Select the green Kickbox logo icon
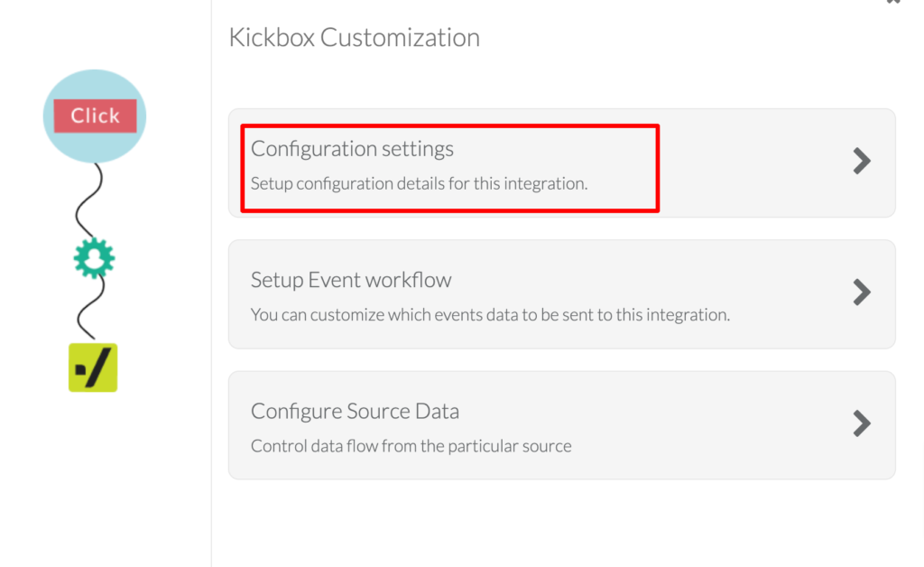This screenshot has width=924, height=567. pos(93,367)
